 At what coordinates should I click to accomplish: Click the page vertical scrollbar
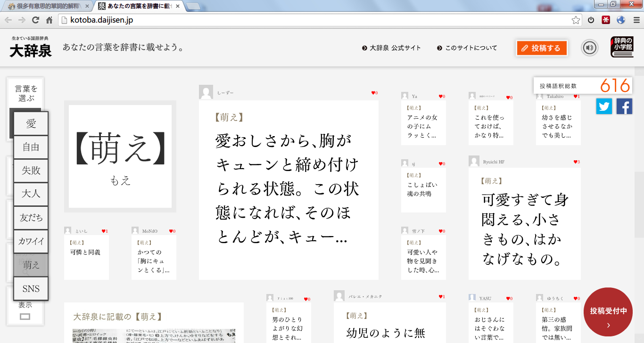tap(639, 204)
